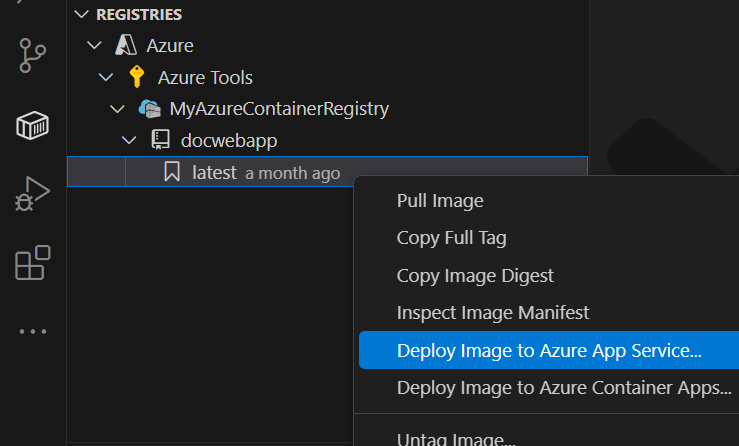Select Copy Full Tag menu entry

[x=451, y=238]
